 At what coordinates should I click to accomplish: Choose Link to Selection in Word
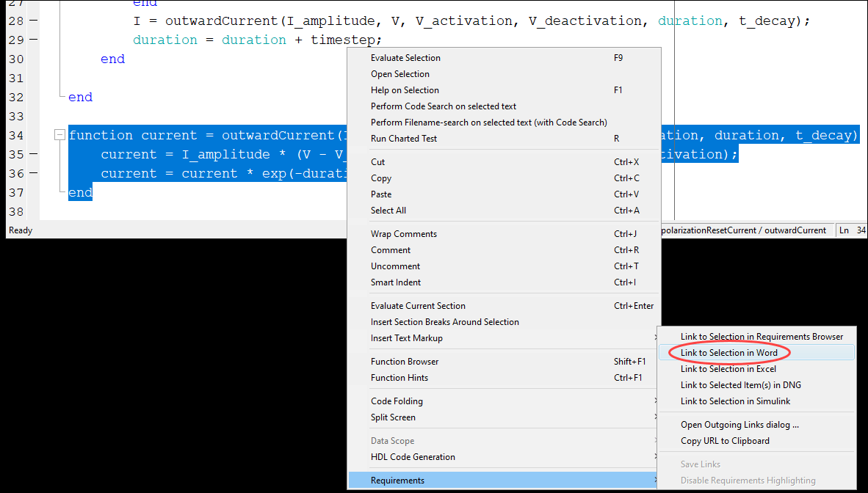(728, 353)
